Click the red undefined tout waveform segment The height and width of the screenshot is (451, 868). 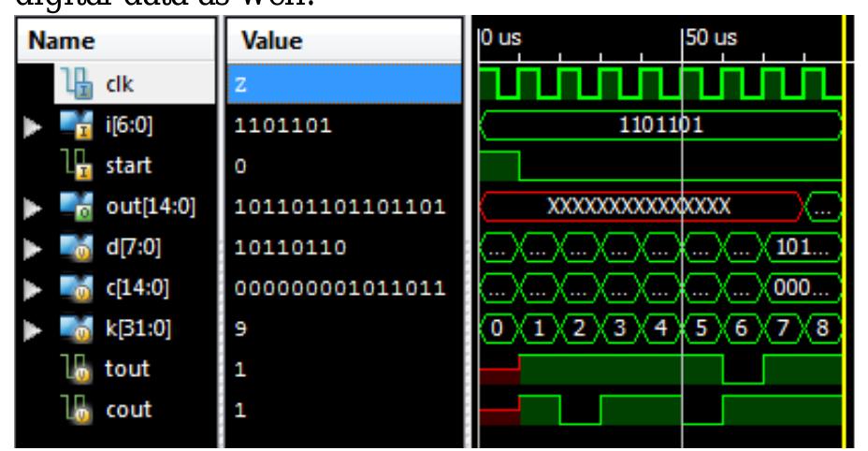pyautogui.click(x=499, y=375)
